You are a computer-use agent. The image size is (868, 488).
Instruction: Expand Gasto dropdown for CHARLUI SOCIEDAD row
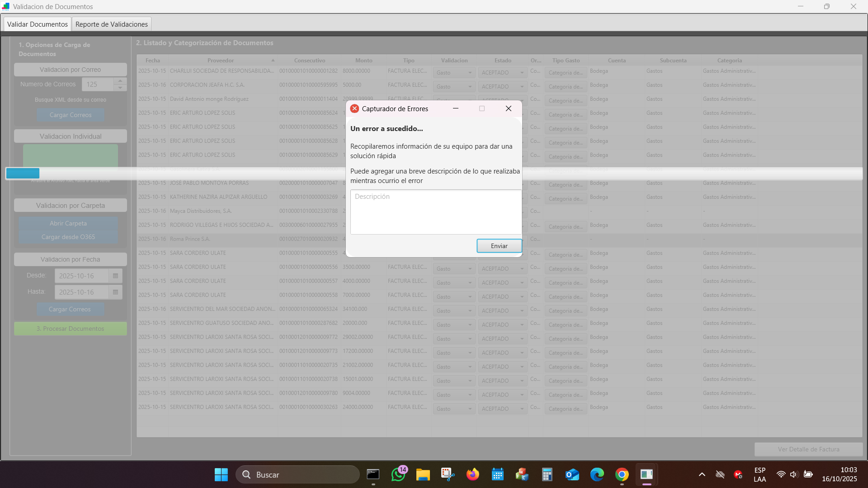[x=454, y=73]
